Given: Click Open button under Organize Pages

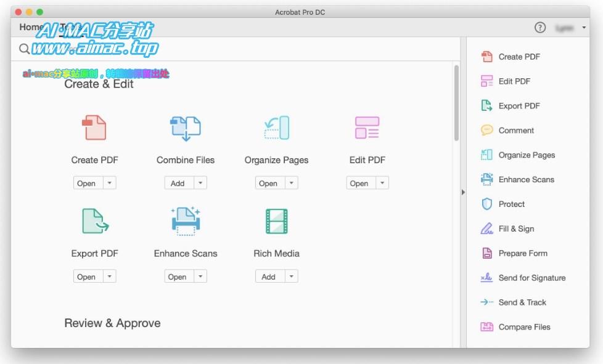Looking at the screenshot, I should coord(270,183).
